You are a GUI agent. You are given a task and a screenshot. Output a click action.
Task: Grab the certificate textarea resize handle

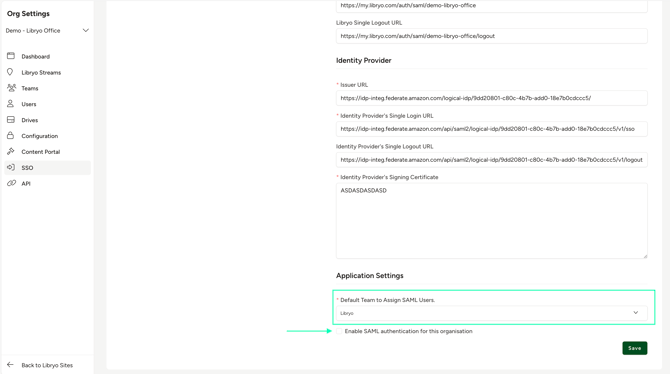[645, 256]
